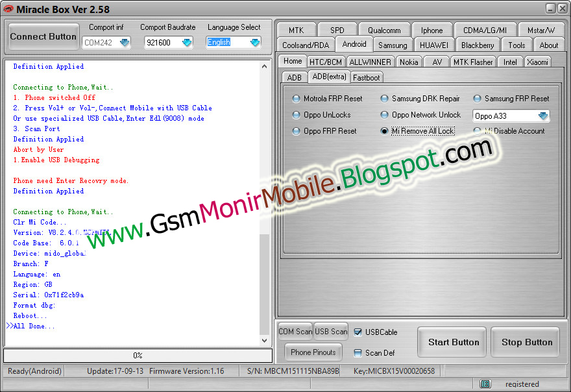The width and height of the screenshot is (571, 392).
Task: Switch to the SPD tab
Action: click(337, 31)
